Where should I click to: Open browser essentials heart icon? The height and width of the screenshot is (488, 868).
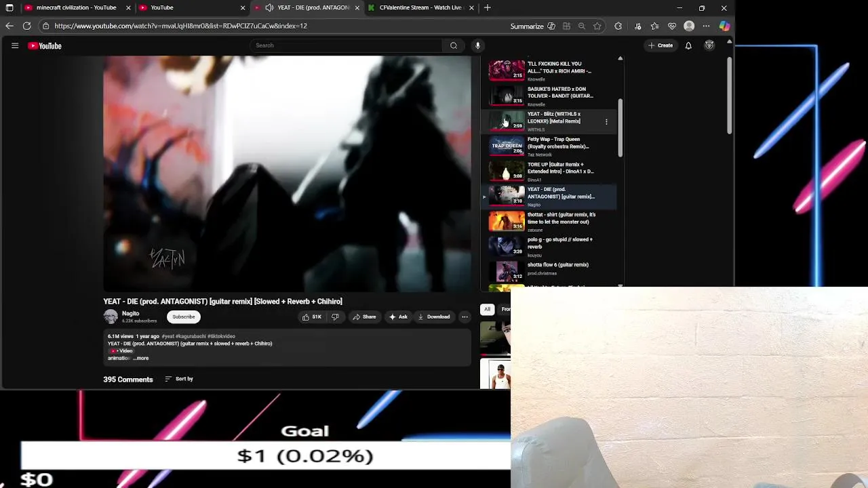tap(672, 26)
